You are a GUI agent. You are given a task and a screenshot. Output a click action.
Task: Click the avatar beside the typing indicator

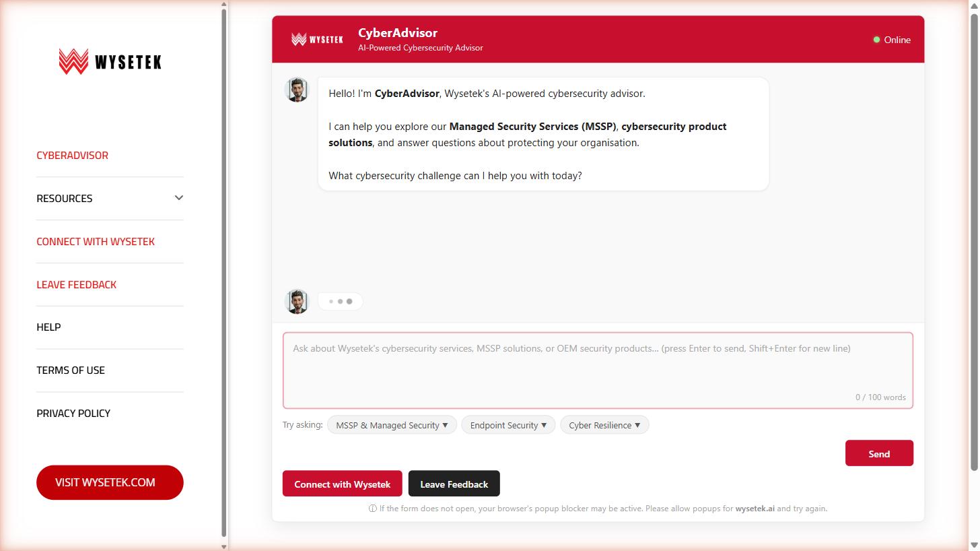(x=296, y=300)
